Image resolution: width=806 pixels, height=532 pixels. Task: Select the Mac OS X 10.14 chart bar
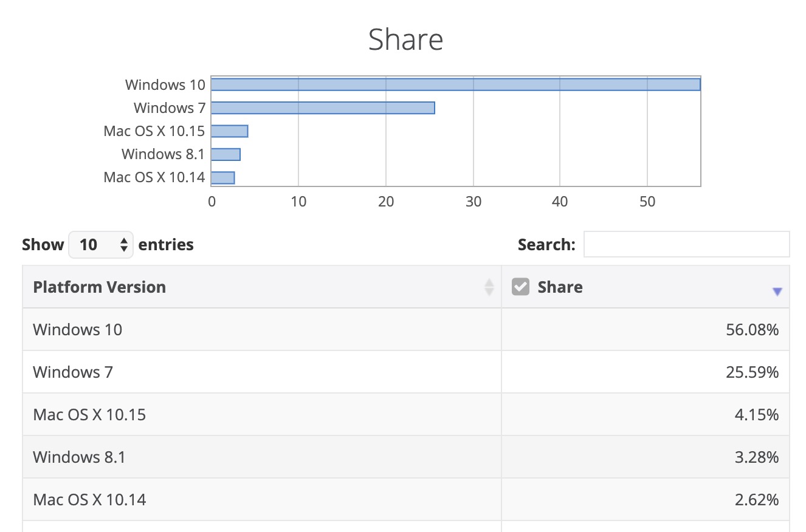click(x=223, y=177)
